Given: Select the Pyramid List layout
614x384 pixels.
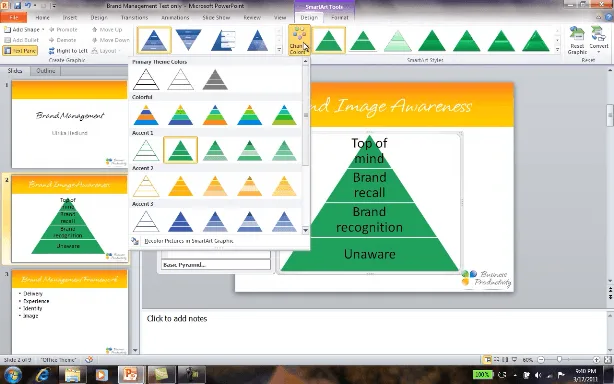Looking at the screenshot, I should click(223, 40).
